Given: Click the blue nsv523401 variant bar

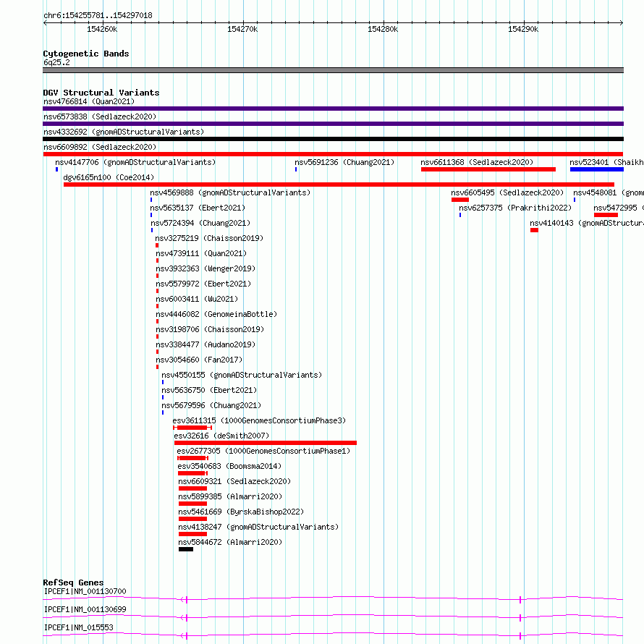Looking at the screenshot, I should point(597,169).
